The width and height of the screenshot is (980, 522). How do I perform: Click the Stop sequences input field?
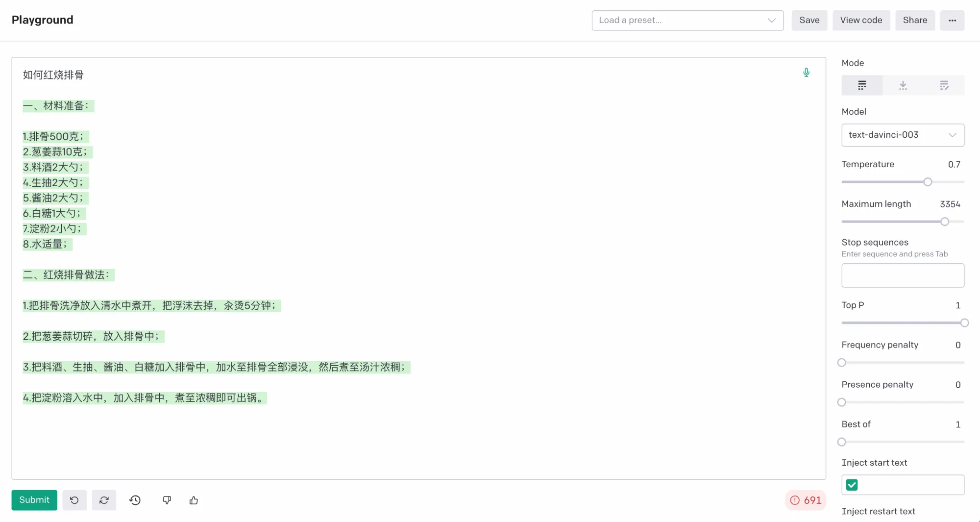[x=903, y=275]
